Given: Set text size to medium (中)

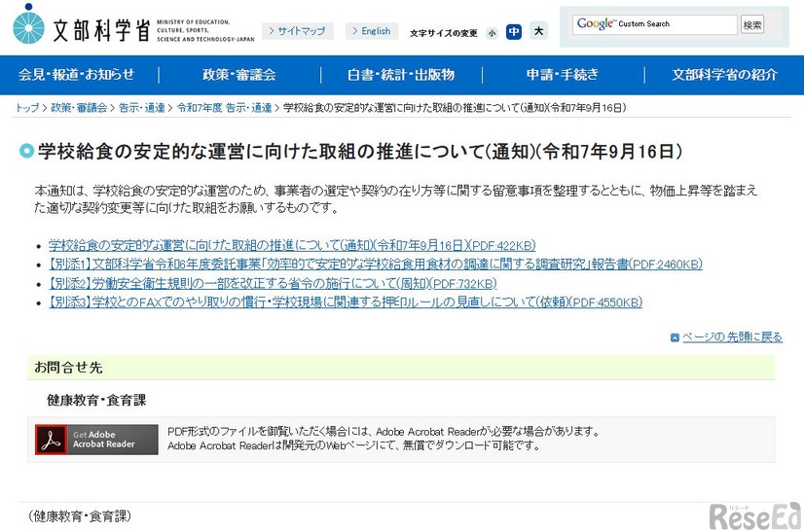Looking at the screenshot, I should (x=513, y=32).
